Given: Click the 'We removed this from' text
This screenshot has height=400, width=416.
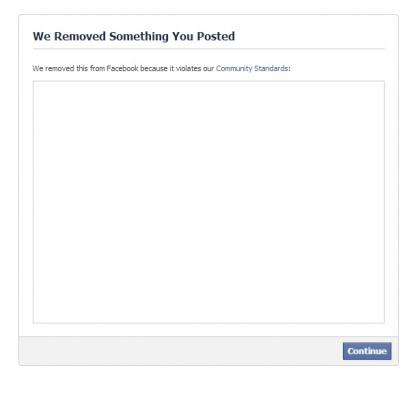Looking at the screenshot, I should [x=69, y=68].
